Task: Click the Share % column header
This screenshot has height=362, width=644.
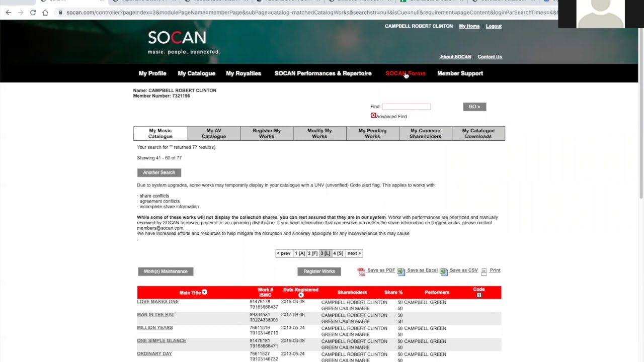Action: [393, 293]
